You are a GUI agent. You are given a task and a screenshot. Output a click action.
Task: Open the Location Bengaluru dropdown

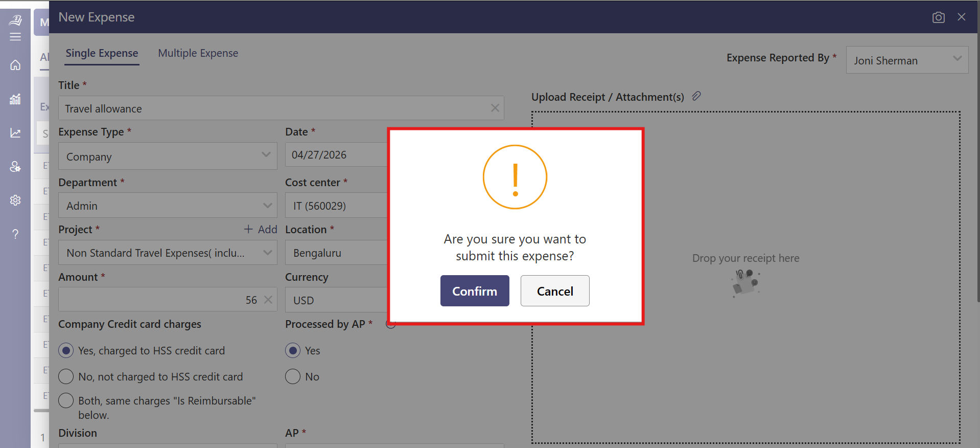(336, 252)
